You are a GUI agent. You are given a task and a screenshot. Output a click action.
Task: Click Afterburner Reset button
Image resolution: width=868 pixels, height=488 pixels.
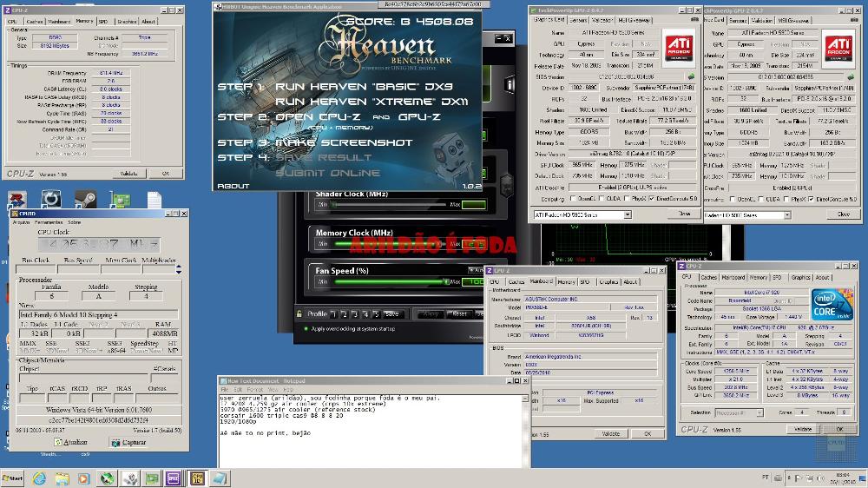pyautogui.click(x=460, y=314)
